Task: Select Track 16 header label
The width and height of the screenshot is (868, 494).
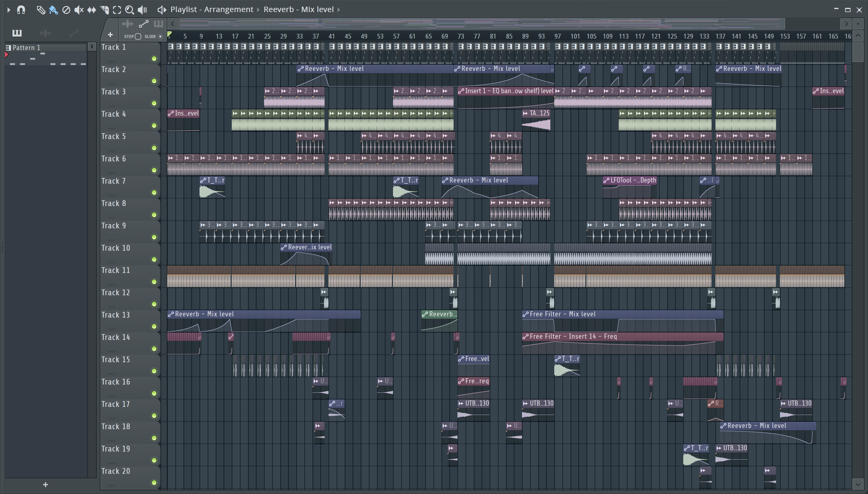Action: 116,382
